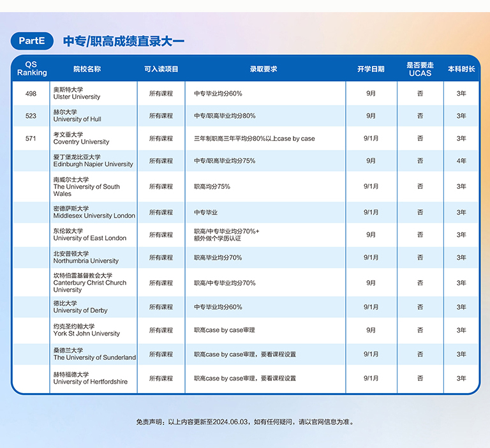The height and width of the screenshot is (448, 490).
Task: Select the disclaimer text 免责声明 at bottom
Action: tap(245, 422)
